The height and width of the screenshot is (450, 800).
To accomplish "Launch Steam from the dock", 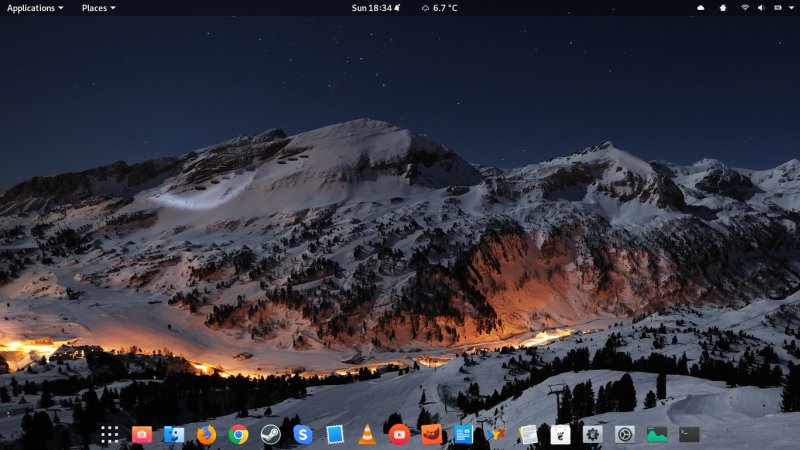I will (270, 434).
